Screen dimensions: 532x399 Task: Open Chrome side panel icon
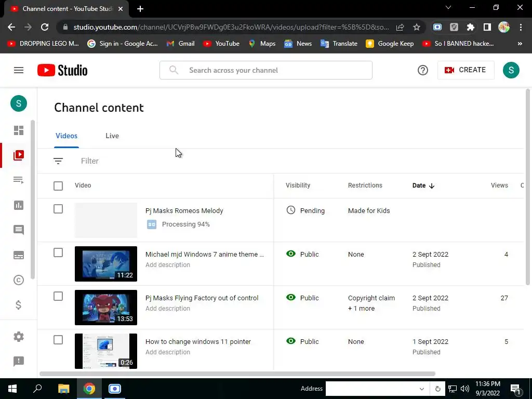(x=487, y=27)
